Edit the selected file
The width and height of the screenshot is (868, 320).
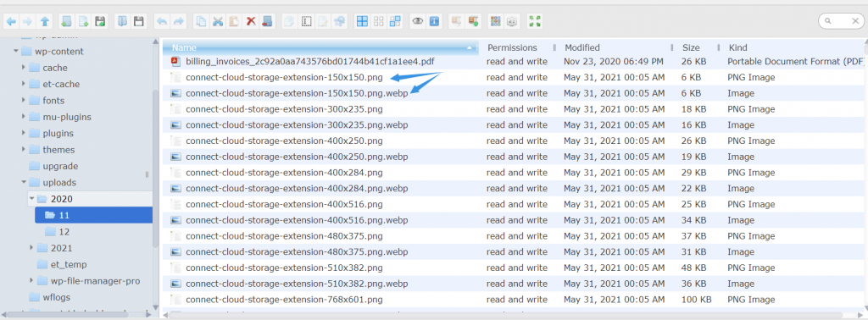point(323,21)
